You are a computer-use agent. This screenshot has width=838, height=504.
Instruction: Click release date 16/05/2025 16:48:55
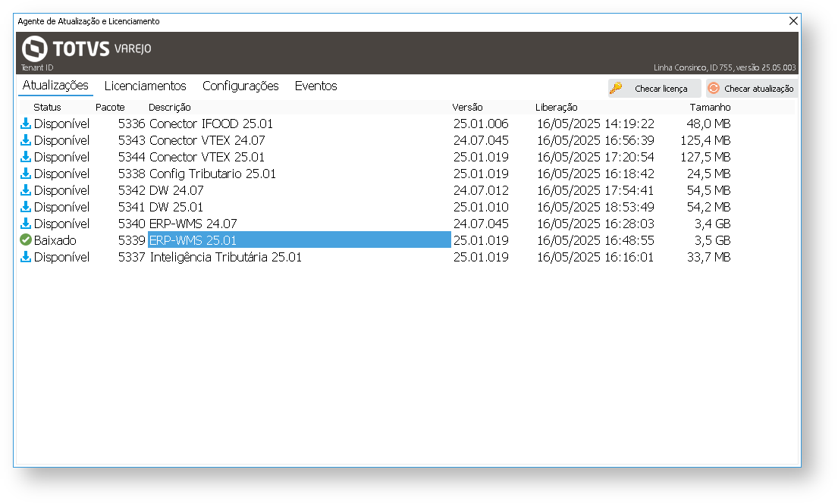coord(595,240)
